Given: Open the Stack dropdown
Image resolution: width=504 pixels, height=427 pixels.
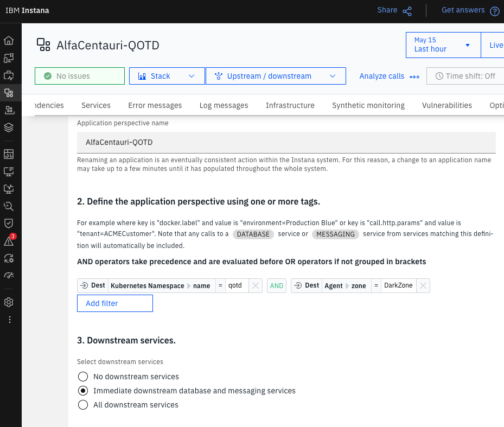Looking at the screenshot, I should coord(167,76).
